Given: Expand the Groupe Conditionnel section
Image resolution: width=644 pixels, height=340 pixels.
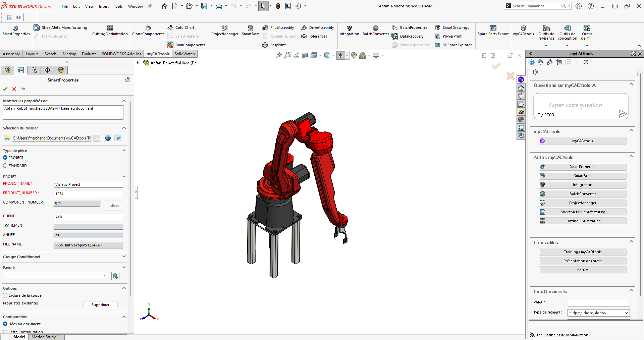Looking at the screenshot, I should (124, 257).
